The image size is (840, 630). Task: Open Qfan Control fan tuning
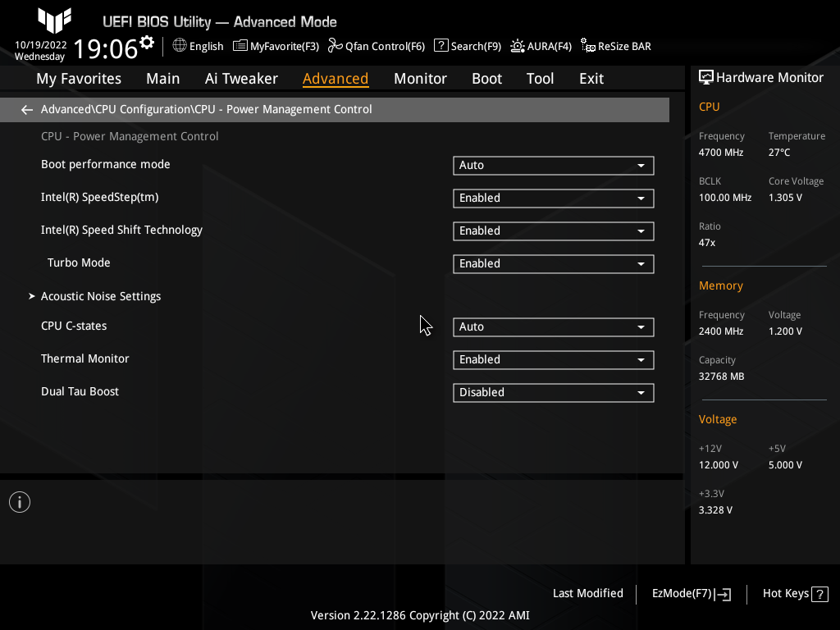377,46
